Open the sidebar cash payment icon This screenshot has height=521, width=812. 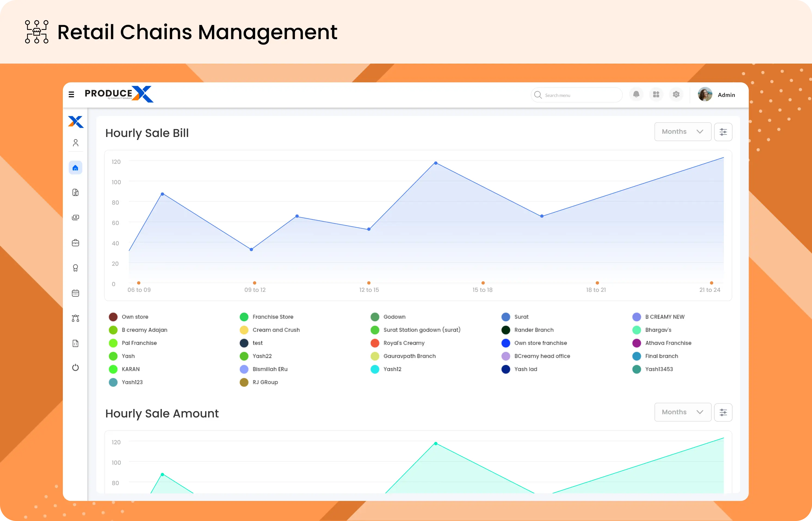pyautogui.click(x=76, y=217)
